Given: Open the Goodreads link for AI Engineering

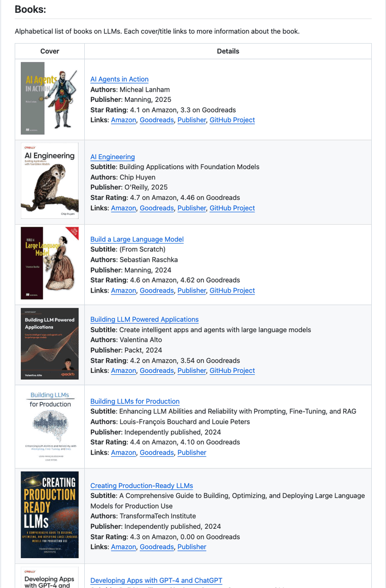Looking at the screenshot, I should [x=157, y=208].
